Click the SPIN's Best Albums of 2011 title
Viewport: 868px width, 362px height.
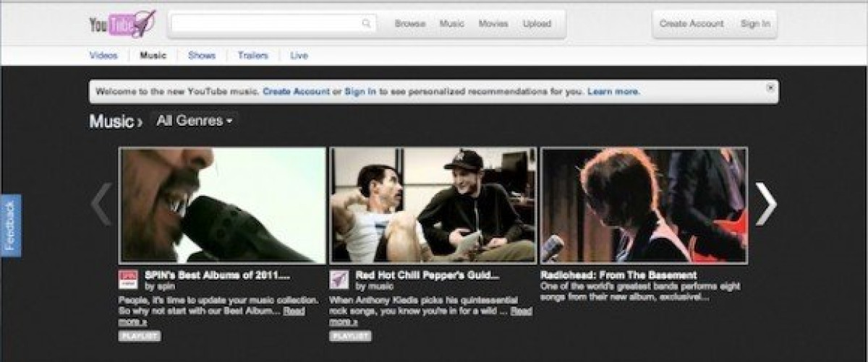218,275
